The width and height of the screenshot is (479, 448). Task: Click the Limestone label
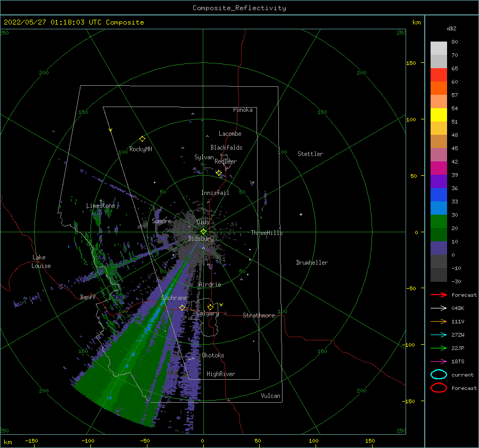click(101, 206)
